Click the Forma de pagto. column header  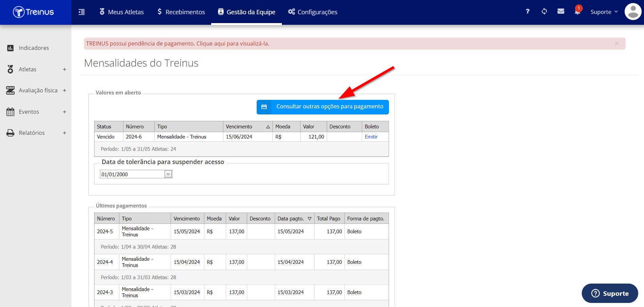(367, 219)
